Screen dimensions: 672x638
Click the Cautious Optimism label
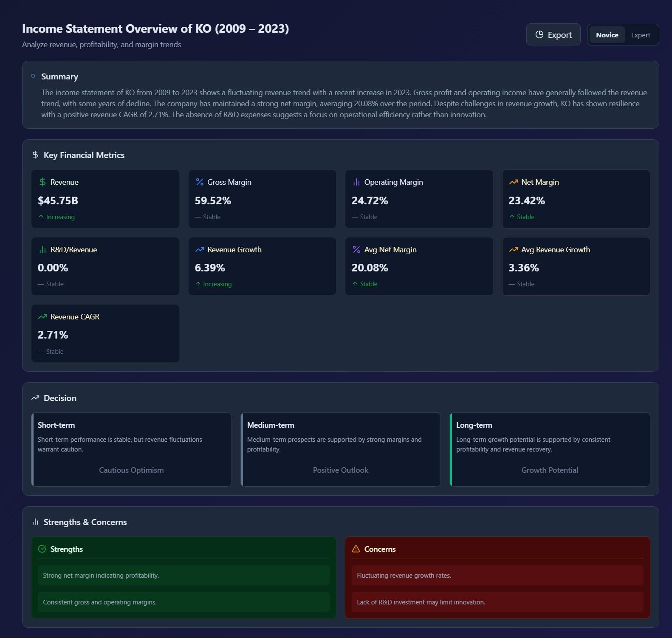pos(131,470)
